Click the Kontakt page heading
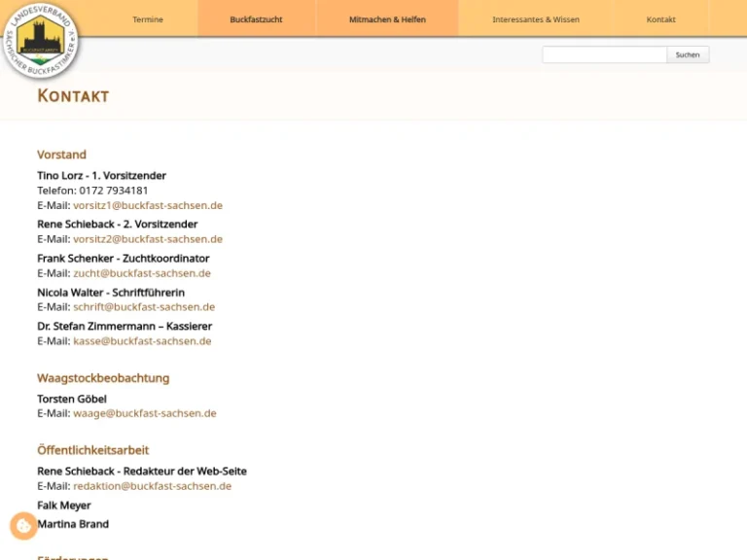Screen dimensions: 747x560 [x=73, y=96]
